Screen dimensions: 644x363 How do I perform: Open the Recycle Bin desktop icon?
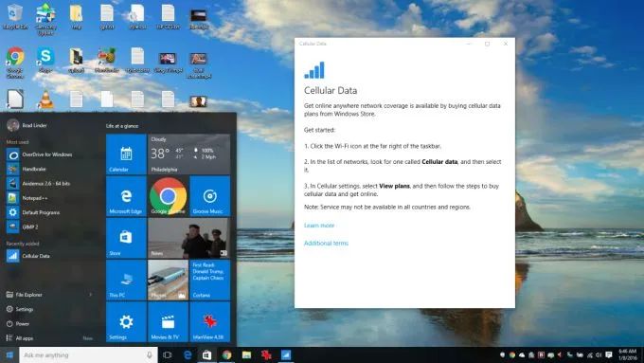(15, 16)
